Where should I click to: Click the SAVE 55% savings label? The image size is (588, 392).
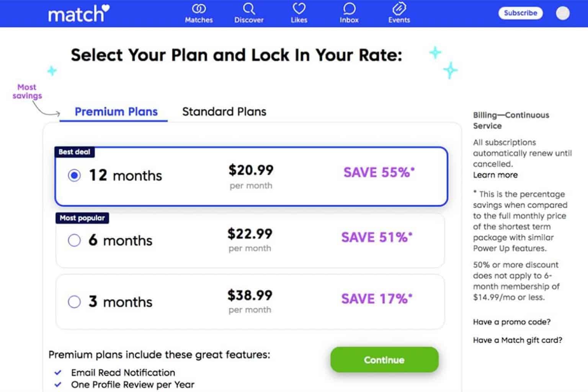point(379,172)
